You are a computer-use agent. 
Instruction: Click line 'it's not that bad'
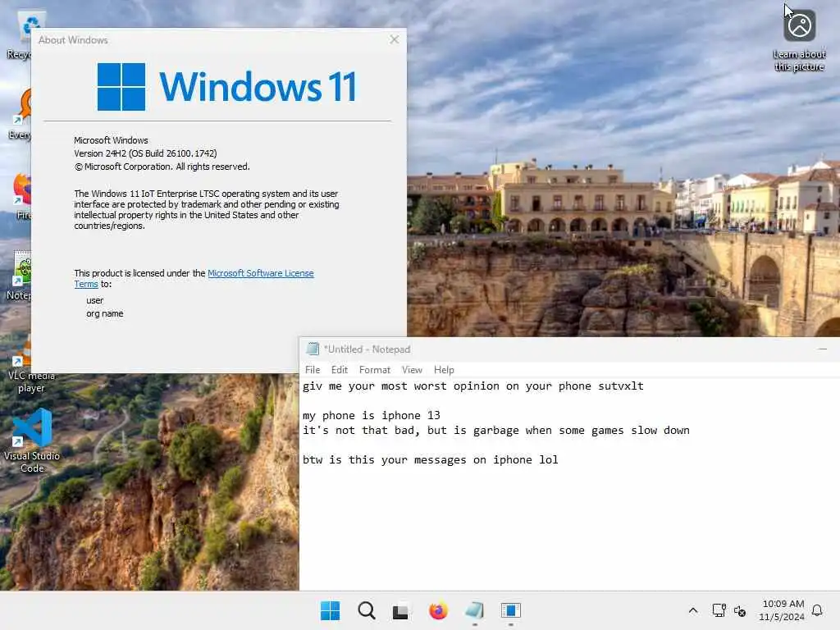click(x=496, y=431)
